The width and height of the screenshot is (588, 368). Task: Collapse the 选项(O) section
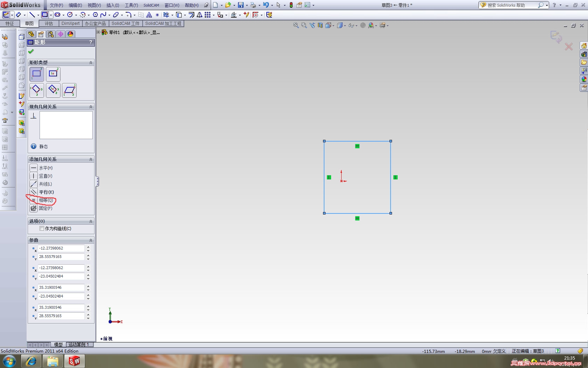click(91, 221)
